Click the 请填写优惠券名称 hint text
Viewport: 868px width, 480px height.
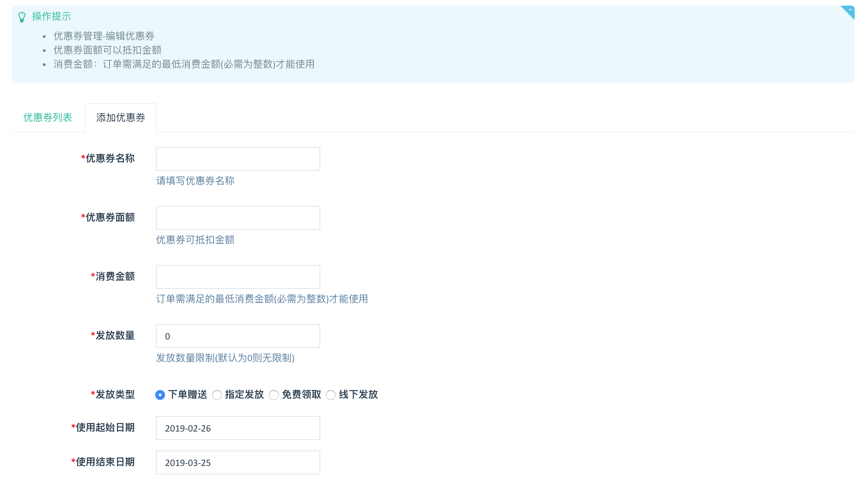[195, 181]
